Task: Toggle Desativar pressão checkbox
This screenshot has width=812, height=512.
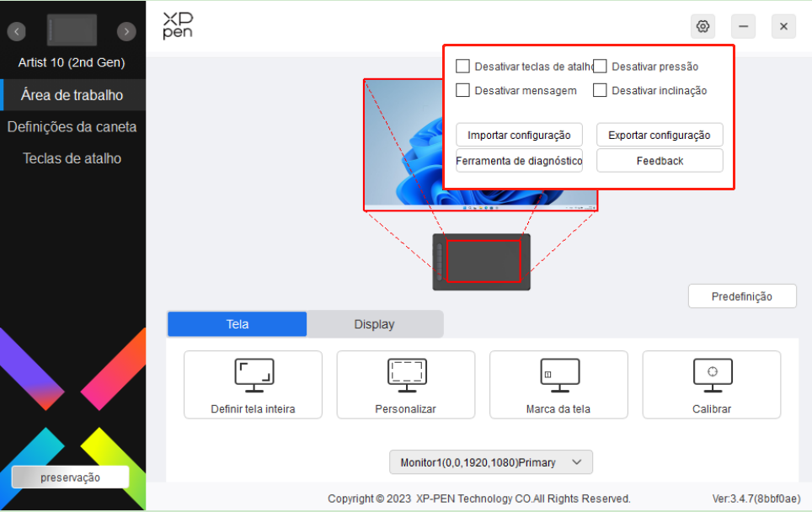Action: point(600,67)
